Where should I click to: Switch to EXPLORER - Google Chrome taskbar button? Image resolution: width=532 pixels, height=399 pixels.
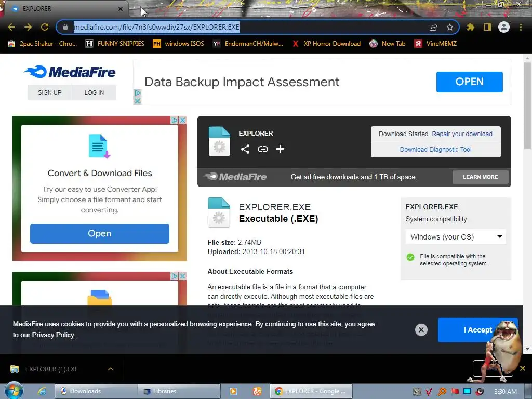(311, 391)
